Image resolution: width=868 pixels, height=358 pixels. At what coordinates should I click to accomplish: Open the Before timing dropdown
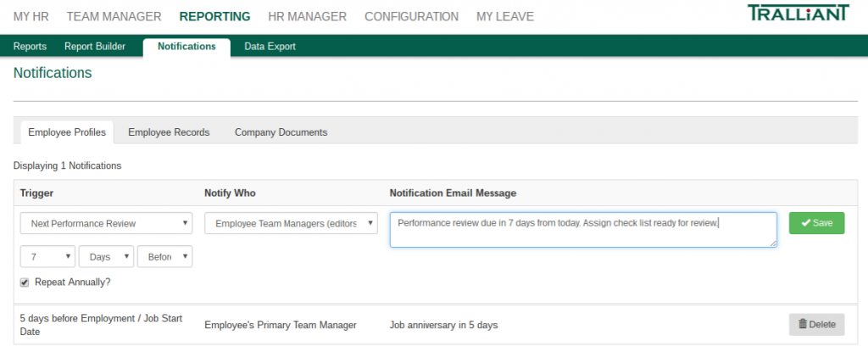point(164,256)
